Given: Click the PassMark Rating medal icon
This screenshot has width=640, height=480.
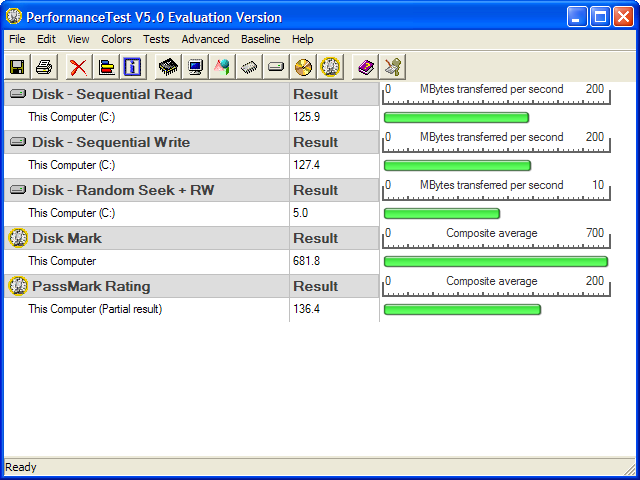Looking at the screenshot, I should pyautogui.click(x=18, y=286).
